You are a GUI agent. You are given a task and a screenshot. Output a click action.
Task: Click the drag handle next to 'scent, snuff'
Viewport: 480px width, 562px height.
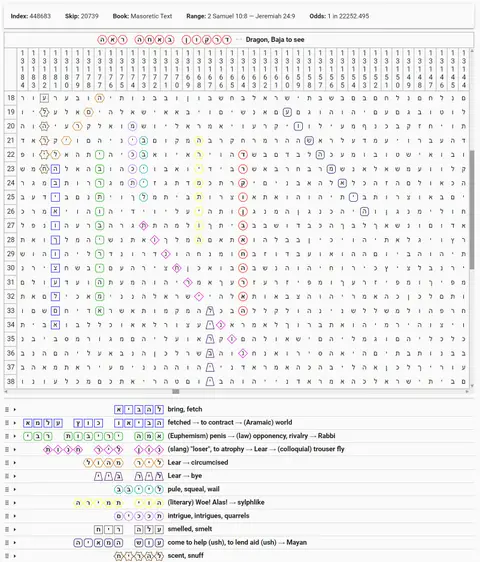[7, 556]
